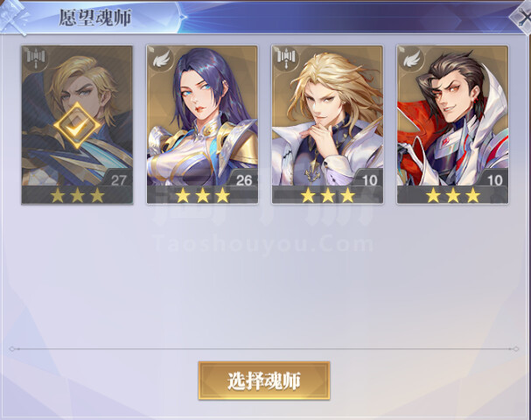
Task: Select the purple-haired armored woman card
Action: click(x=202, y=125)
